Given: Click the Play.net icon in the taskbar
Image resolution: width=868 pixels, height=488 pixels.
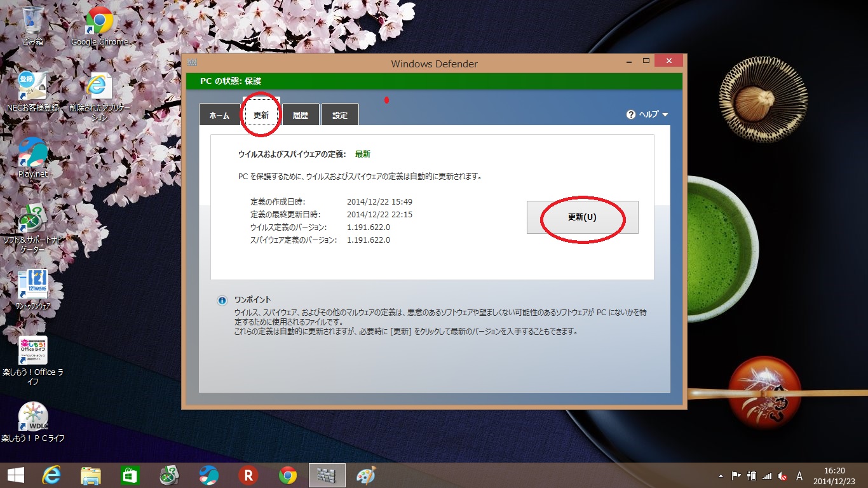Looking at the screenshot, I should (x=208, y=475).
